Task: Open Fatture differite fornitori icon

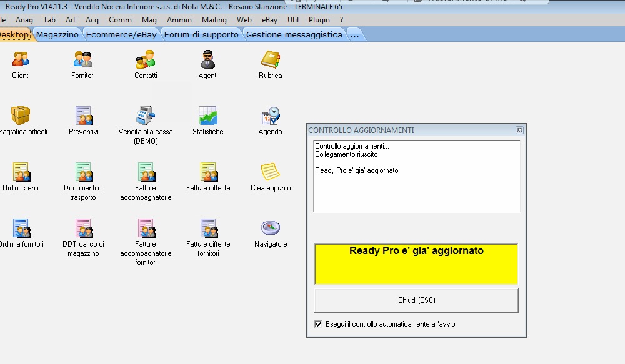Action: coord(208,228)
